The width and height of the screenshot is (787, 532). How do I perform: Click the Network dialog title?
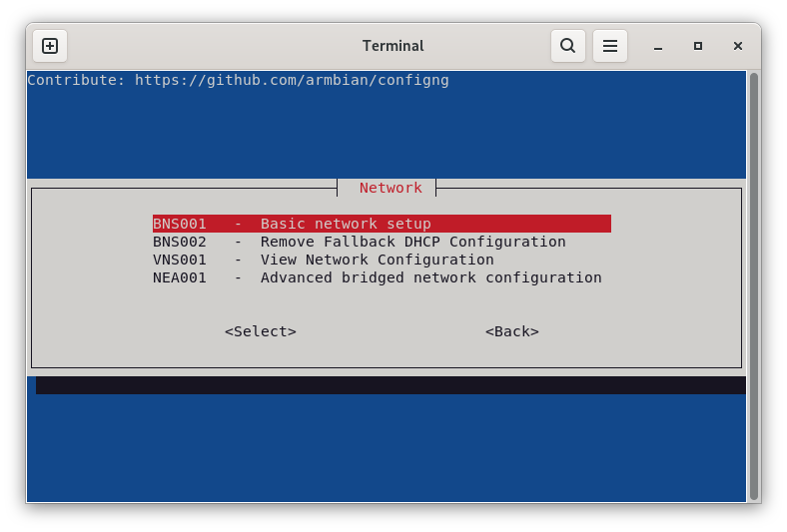pyautogui.click(x=391, y=188)
